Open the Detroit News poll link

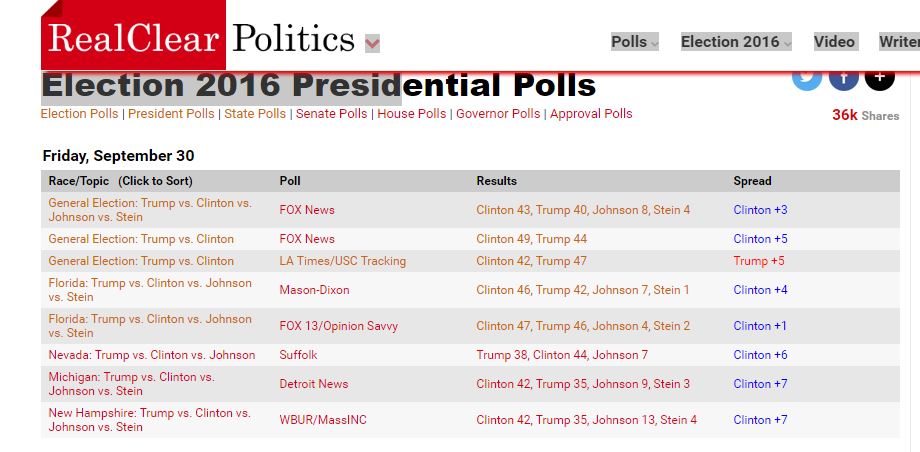coord(314,384)
